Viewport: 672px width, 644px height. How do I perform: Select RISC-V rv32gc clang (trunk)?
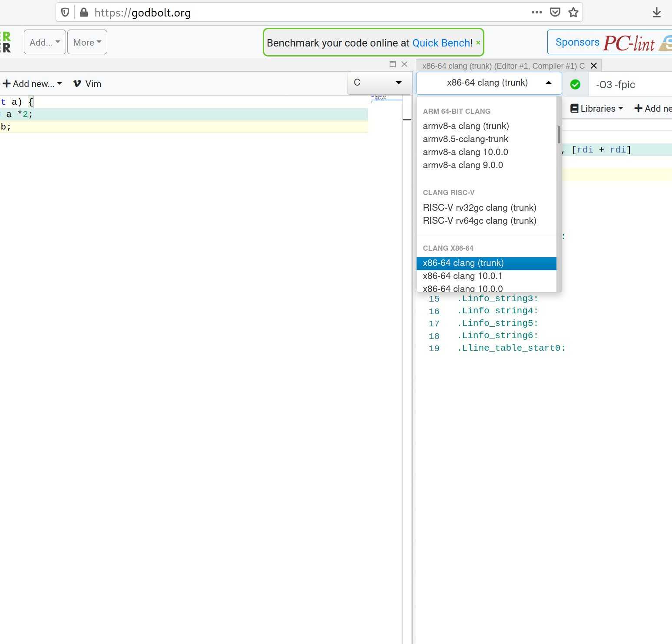(486, 208)
